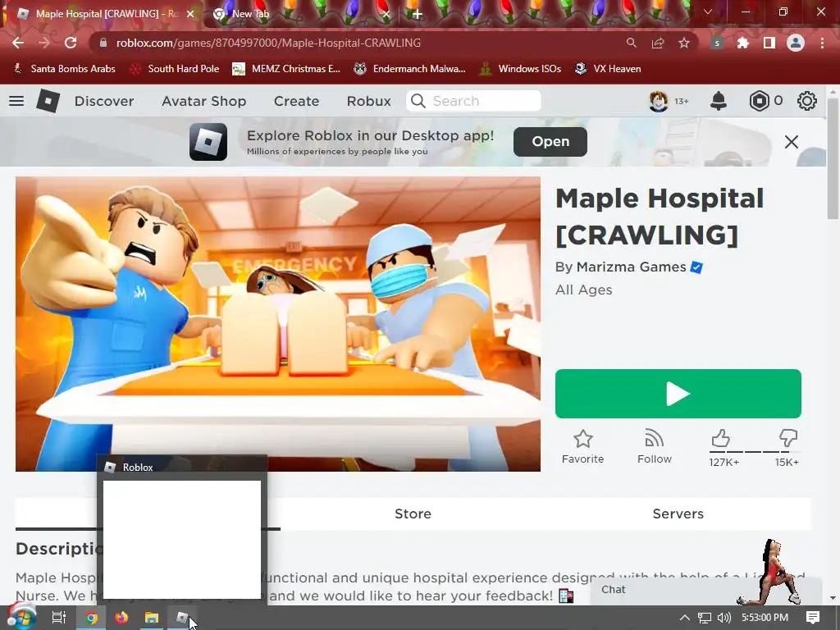The width and height of the screenshot is (840, 630).
Task: Go back with the browser back arrow
Action: tap(18, 43)
